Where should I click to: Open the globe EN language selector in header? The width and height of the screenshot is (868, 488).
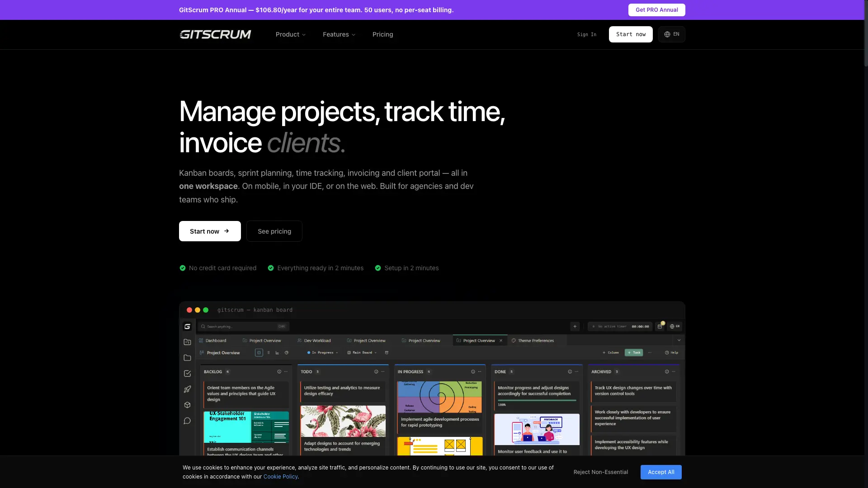(672, 34)
